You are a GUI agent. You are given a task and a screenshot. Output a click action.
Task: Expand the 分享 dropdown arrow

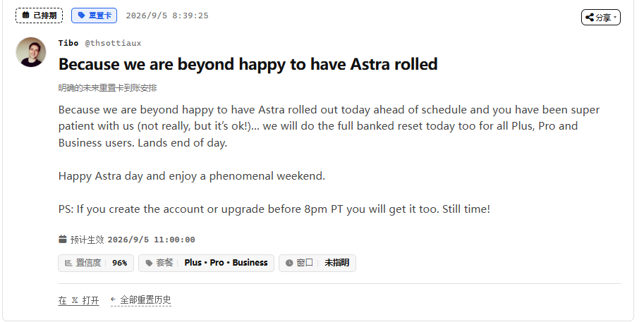coord(615,17)
